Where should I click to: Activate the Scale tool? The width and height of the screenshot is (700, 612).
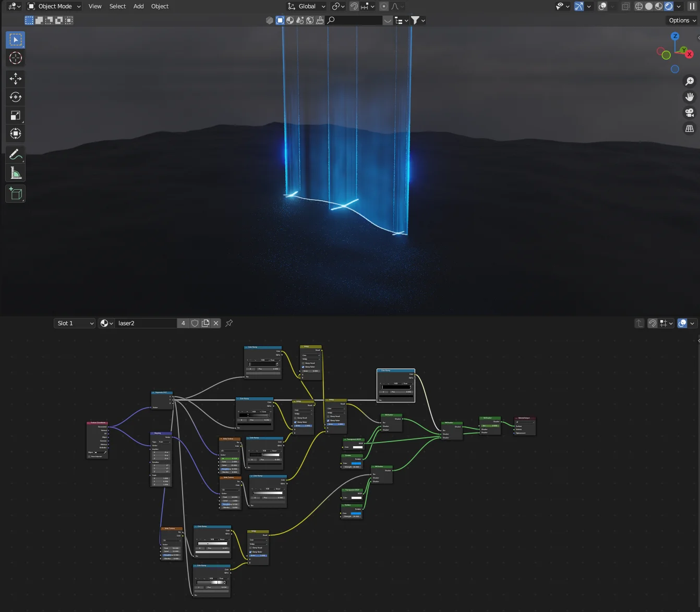click(15, 115)
